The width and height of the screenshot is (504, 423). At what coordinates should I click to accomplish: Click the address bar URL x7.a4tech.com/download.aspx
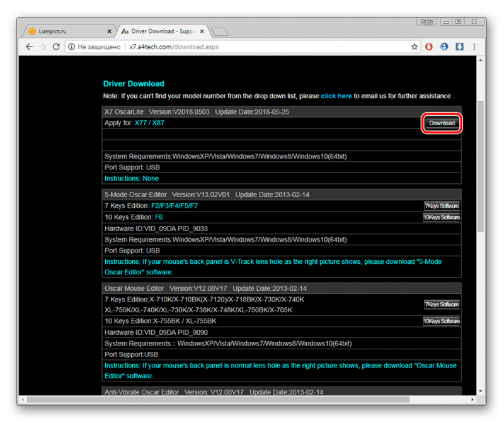tap(174, 47)
